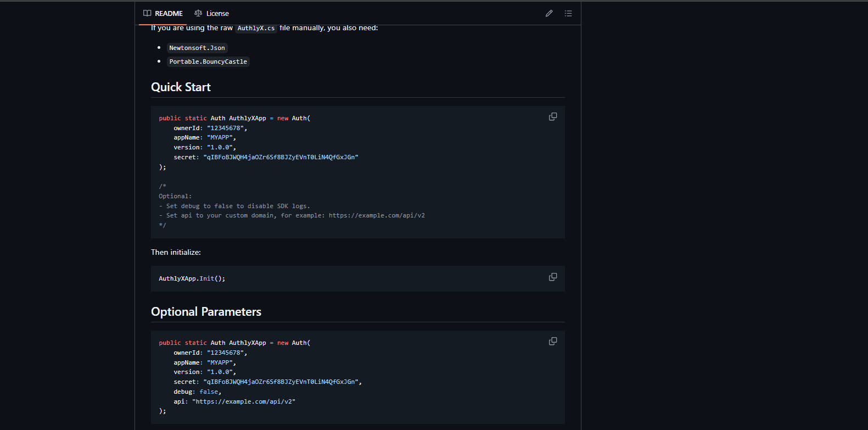The width and height of the screenshot is (868, 430).
Task: Click the pencil icon to edit README
Action: pyautogui.click(x=548, y=13)
